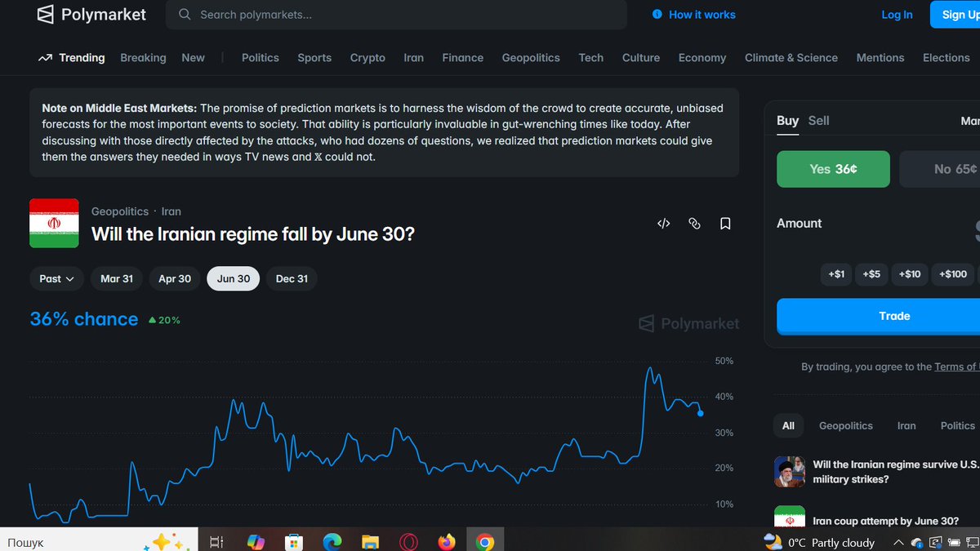Open File Explorer from the taskbar
The image size is (980, 551).
(x=370, y=541)
